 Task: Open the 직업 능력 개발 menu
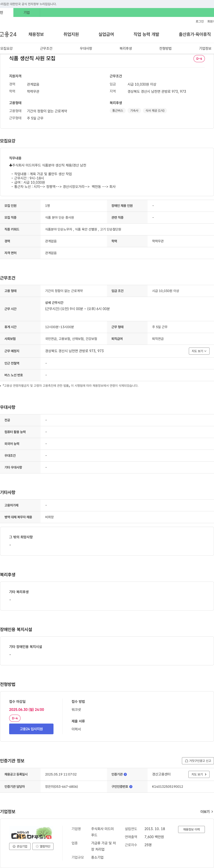[146, 34]
